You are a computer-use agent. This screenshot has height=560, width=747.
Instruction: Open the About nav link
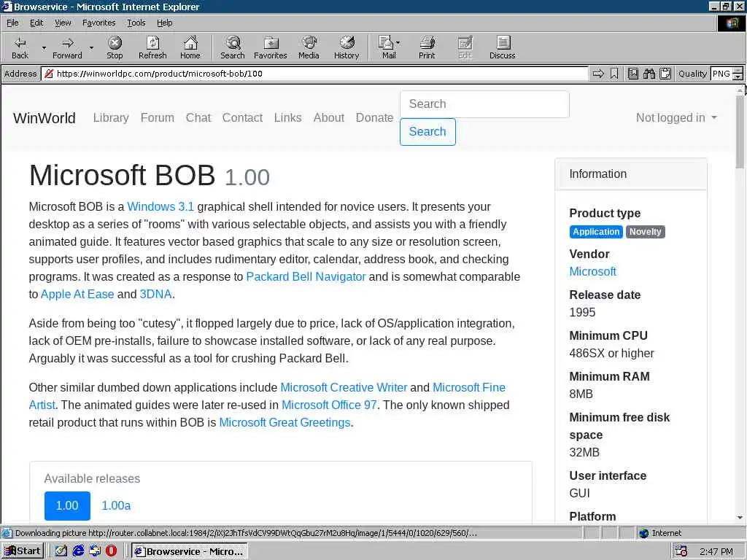pos(329,117)
